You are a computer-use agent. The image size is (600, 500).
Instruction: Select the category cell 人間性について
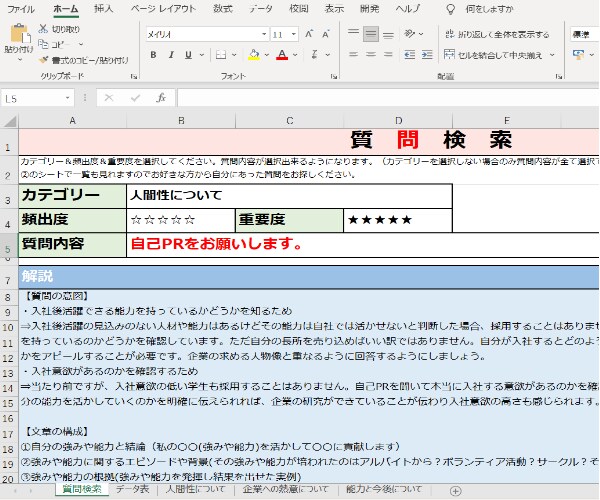coord(289,196)
